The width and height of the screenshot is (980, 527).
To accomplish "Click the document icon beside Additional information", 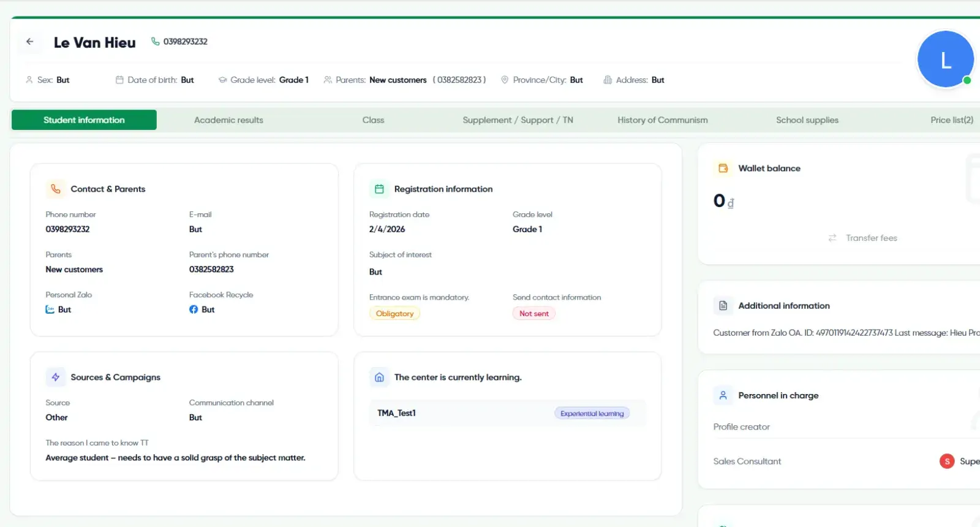I will pyautogui.click(x=723, y=305).
